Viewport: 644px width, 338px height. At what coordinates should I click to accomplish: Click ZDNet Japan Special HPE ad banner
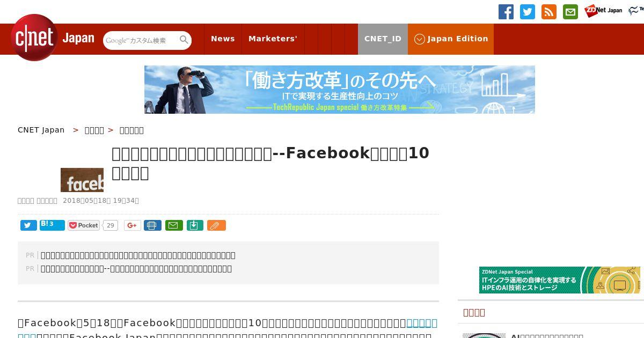pos(560,280)
